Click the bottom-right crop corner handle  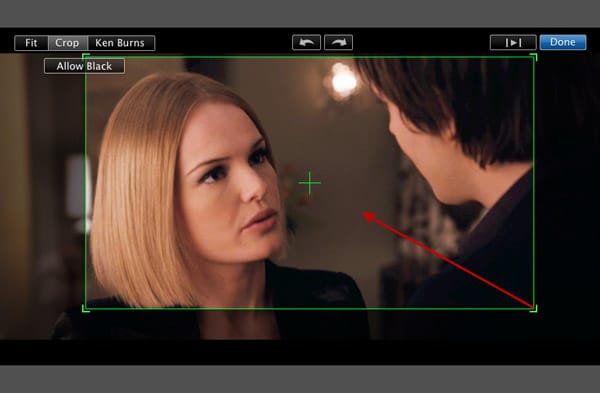[x=534, y=308]
